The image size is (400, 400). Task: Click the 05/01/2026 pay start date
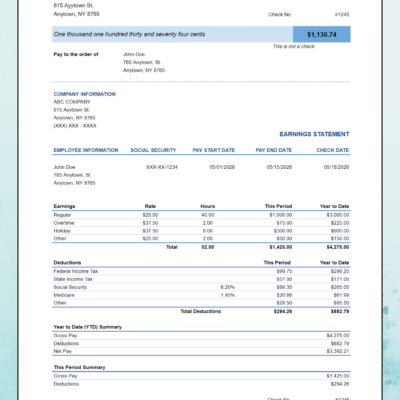click(x=222, y=167)
